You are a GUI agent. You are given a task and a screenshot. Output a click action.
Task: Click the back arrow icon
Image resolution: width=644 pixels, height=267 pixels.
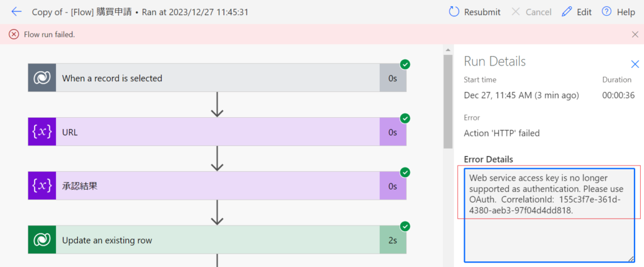16,12
